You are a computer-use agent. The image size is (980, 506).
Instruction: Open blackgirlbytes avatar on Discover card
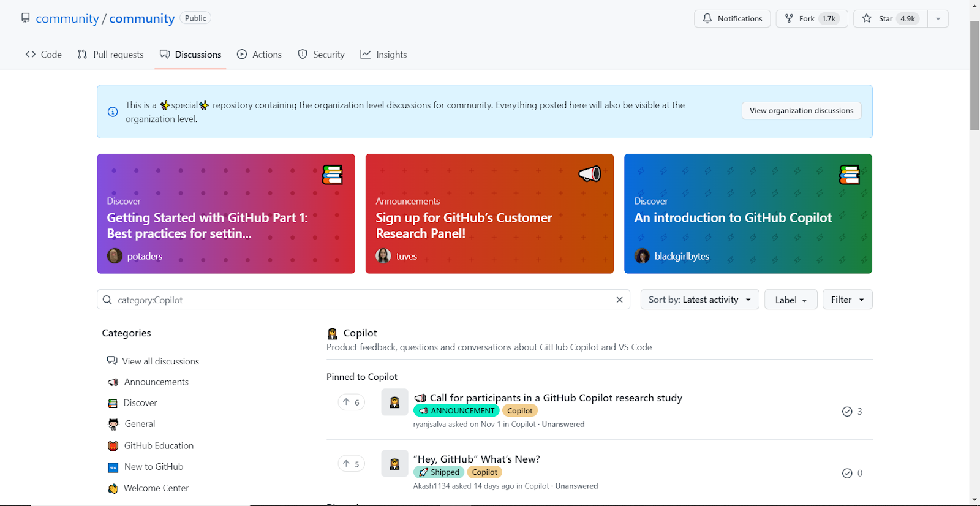pos(642,256)
